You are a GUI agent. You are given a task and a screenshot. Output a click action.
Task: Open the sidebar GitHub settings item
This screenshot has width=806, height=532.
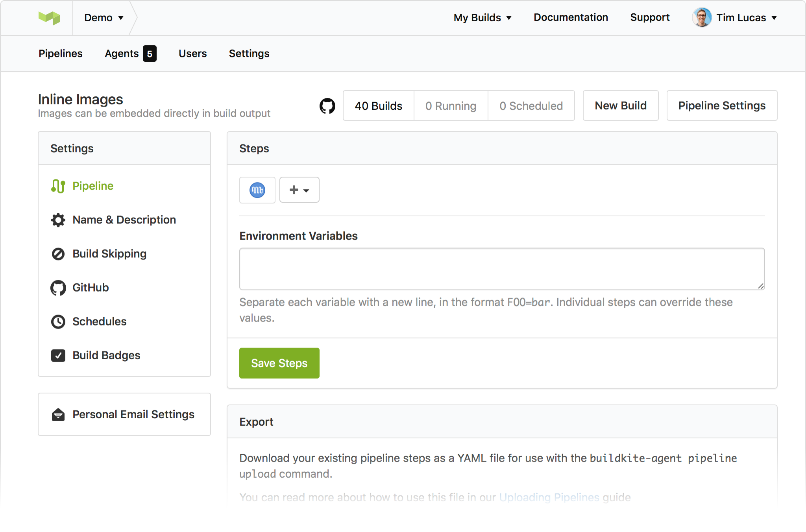point(91,288)
